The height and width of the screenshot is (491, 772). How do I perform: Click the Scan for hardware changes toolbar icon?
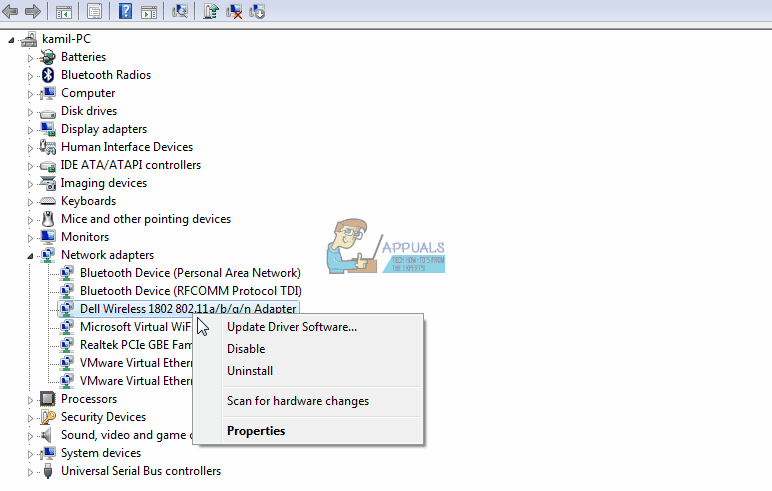point(180,11)
